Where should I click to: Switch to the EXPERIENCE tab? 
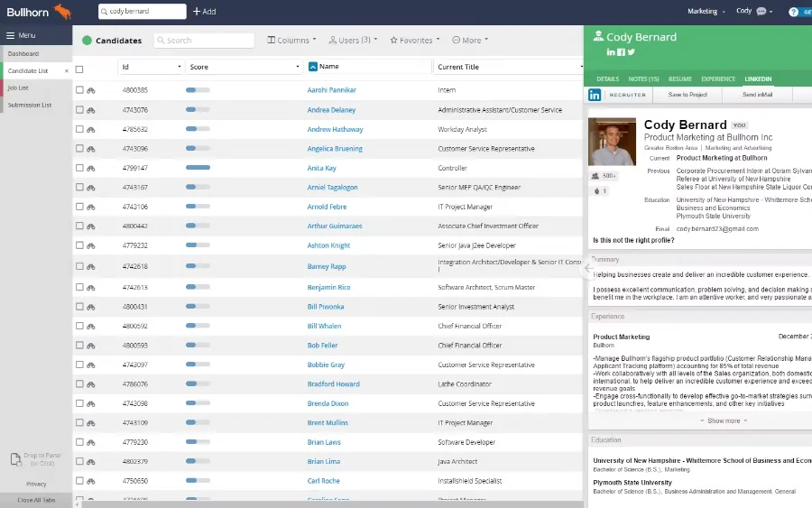718,79
